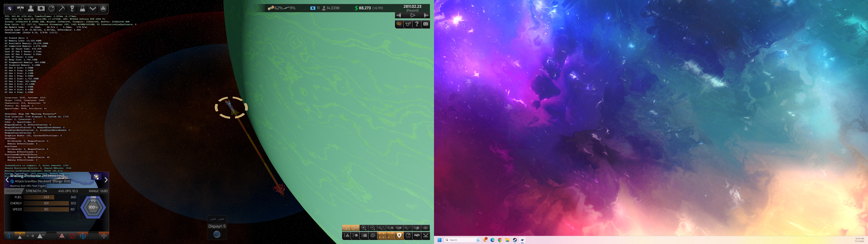Toggle the dashed travel path button

tap(390, 236)
